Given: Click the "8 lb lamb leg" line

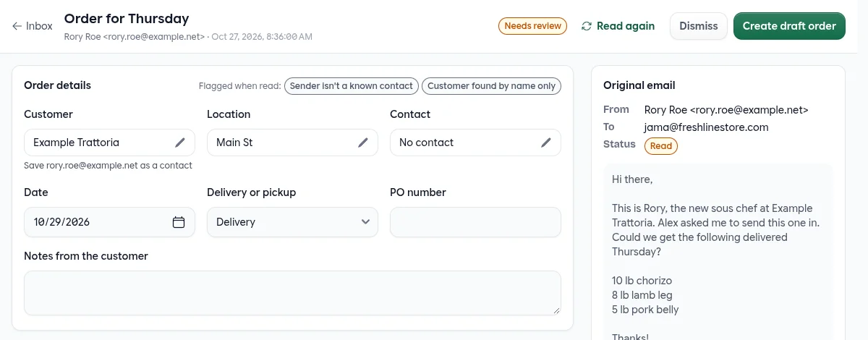Looking at the screenshot, I should coord(643,295).
